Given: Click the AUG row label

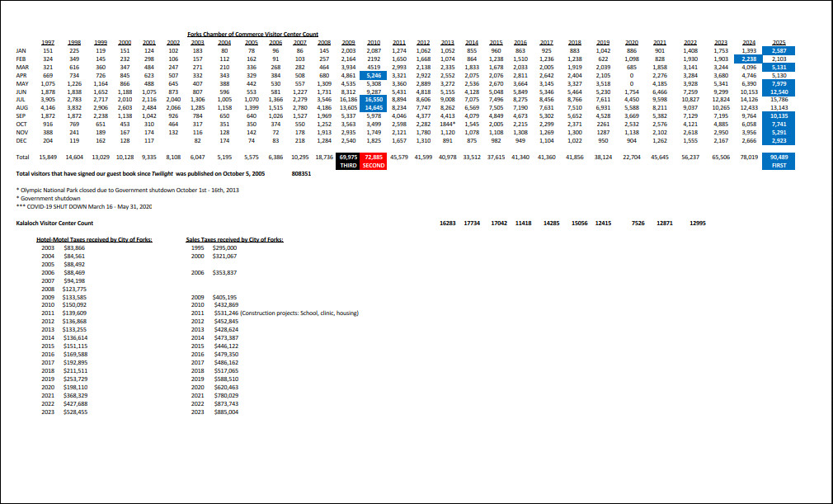Looking at the screenshot, I should 22,107.
